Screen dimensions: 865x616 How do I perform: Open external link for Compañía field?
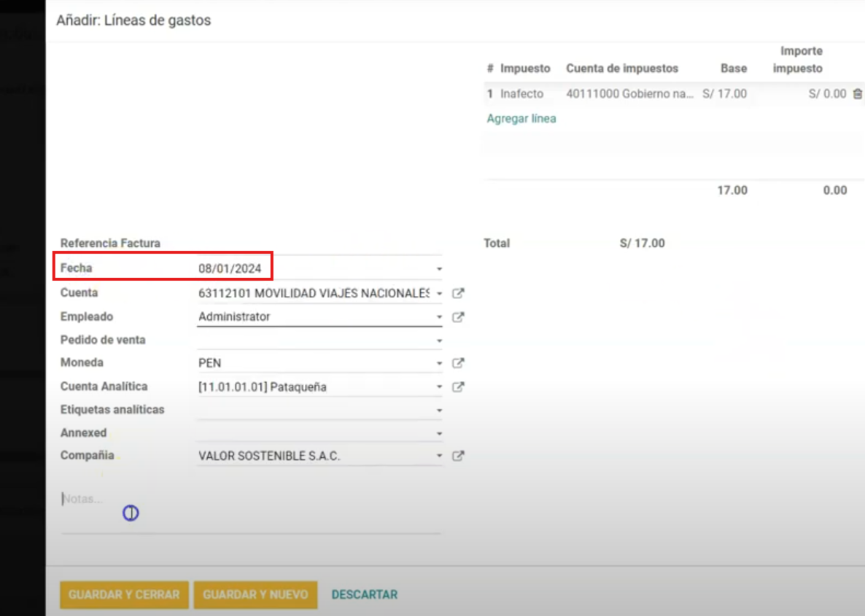pyautogui.click(x=458, y=456)
